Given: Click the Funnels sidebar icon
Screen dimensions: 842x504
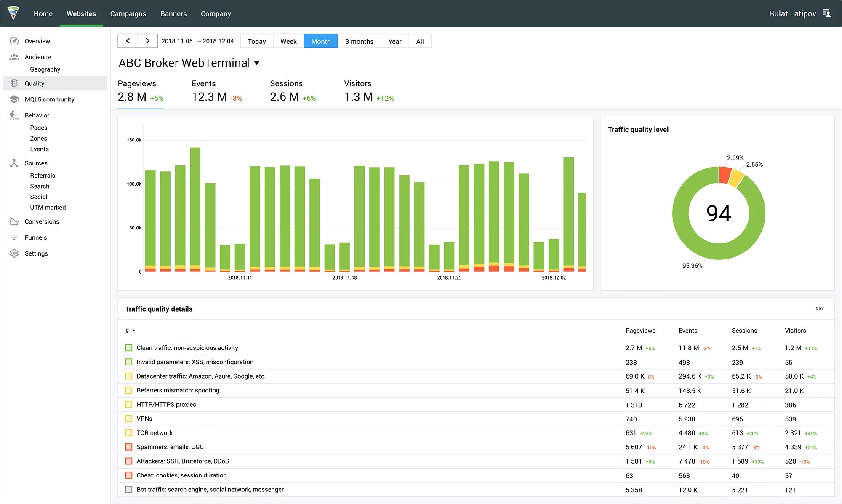Looking at the screenshot, I should pos(13,236).
